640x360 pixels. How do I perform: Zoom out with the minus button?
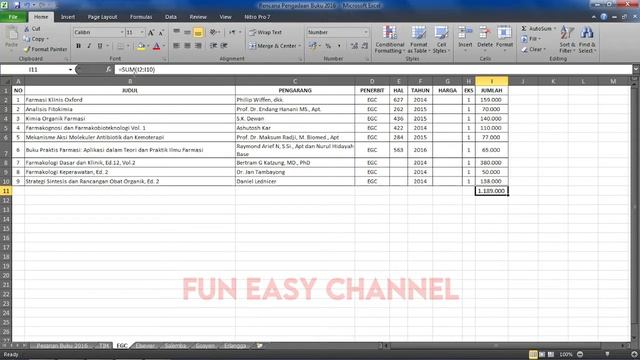pos(580,354)
